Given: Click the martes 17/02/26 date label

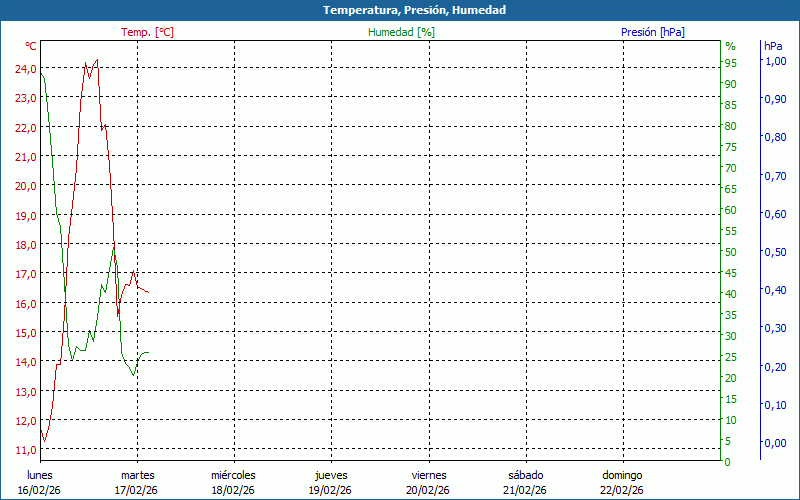Looking at the screenshot, I should coord(137,482).
